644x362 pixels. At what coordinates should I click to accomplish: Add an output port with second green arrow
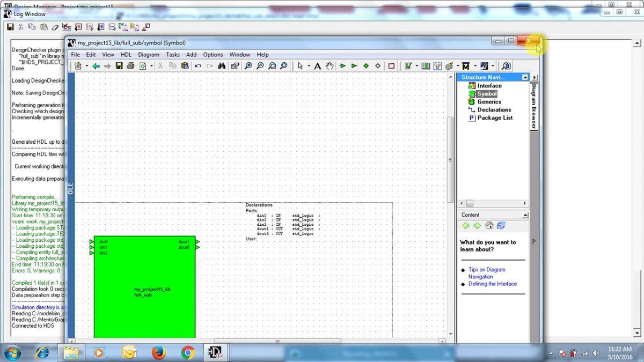pyautogui.click(x=354, y=66)
